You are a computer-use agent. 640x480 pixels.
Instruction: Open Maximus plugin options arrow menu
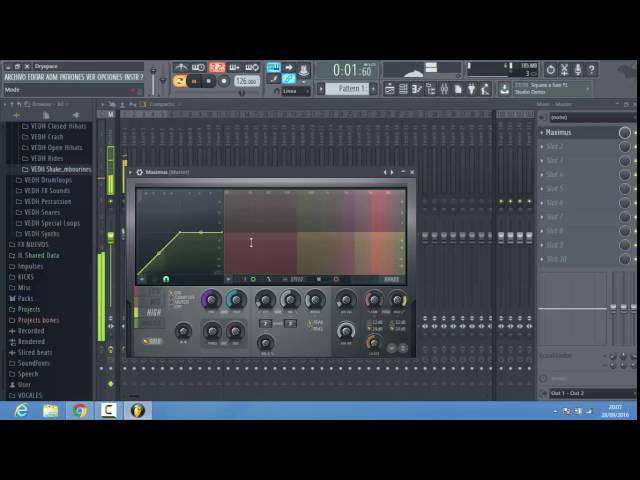(x=131, y=172)
